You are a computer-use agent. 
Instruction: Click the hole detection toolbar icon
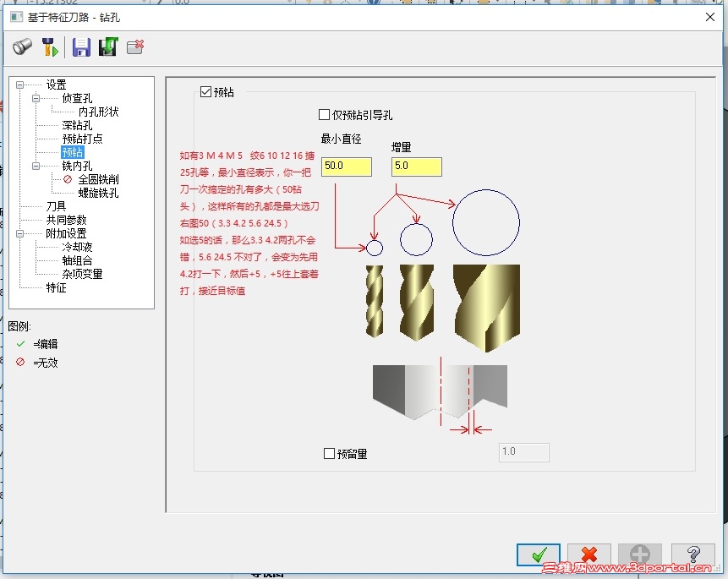coord(22,46)
